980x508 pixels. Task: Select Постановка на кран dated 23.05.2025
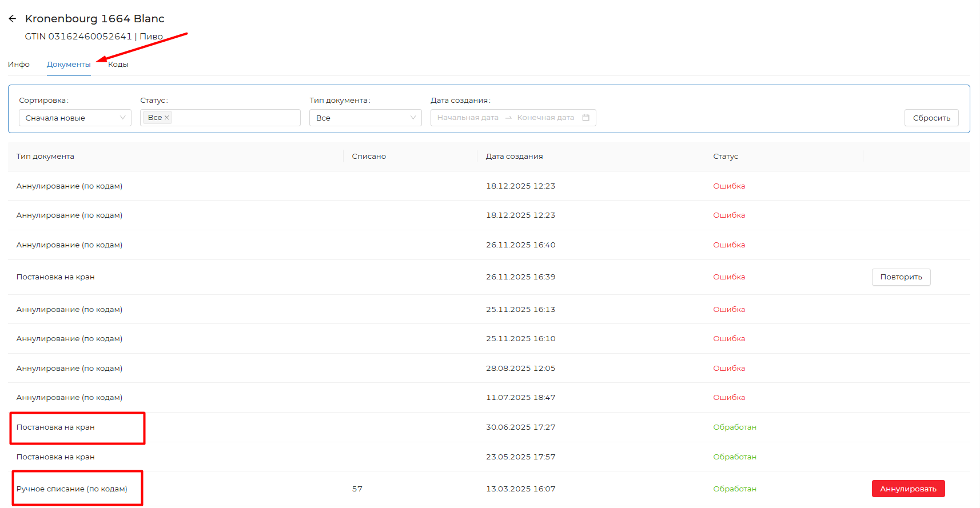click(55, 457)
